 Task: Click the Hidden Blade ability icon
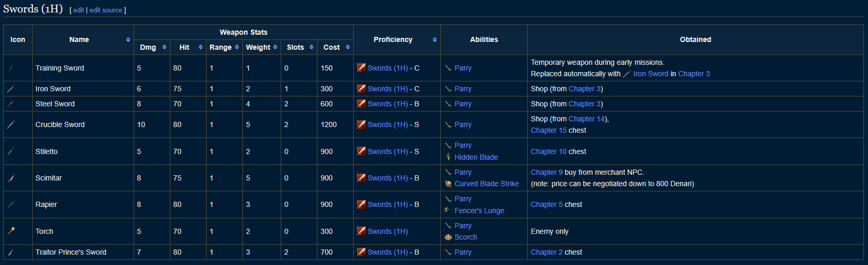pyautogui.click(x=449, y=157)
